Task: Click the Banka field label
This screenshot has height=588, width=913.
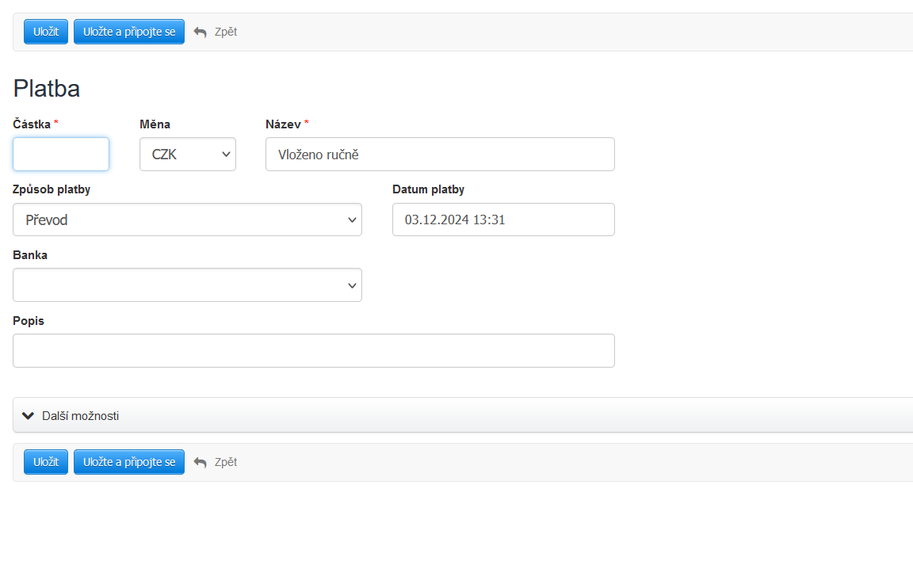Action: click(x=30, y=255)
